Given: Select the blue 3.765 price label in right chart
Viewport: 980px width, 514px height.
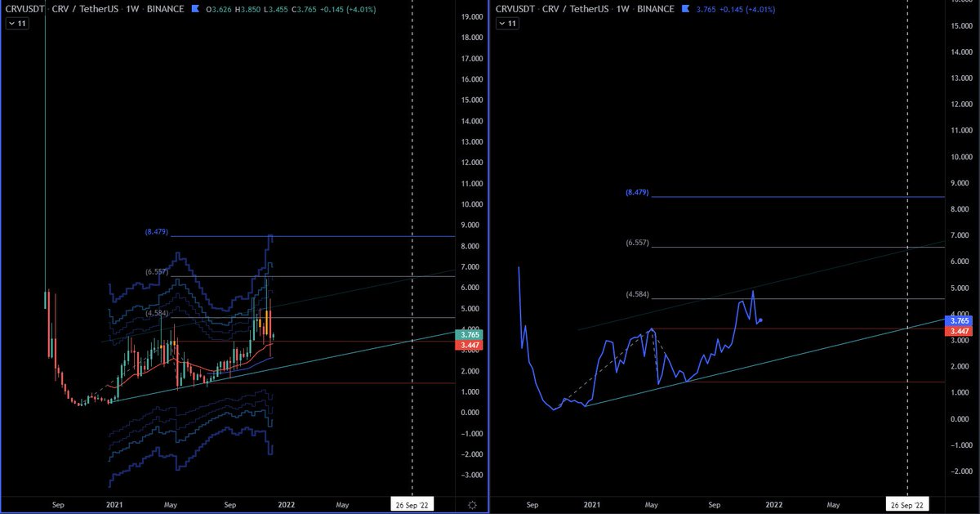Looking at the screenshot, I should [x=959, y=320].
